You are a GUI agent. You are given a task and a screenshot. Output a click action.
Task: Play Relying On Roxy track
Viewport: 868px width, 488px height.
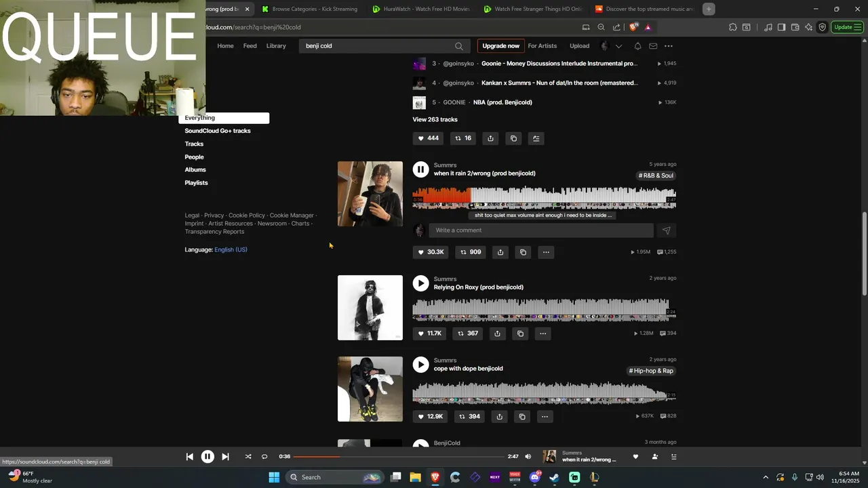[420, 283]
